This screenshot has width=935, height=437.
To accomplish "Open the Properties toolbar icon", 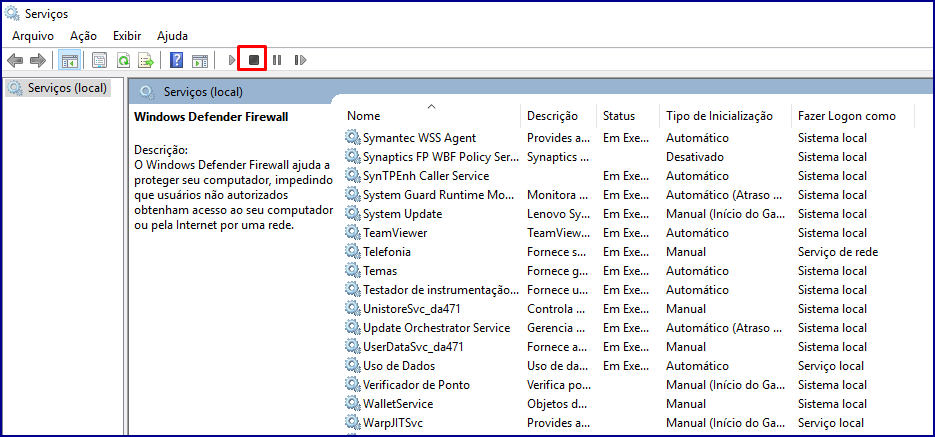I will point(100,60).
